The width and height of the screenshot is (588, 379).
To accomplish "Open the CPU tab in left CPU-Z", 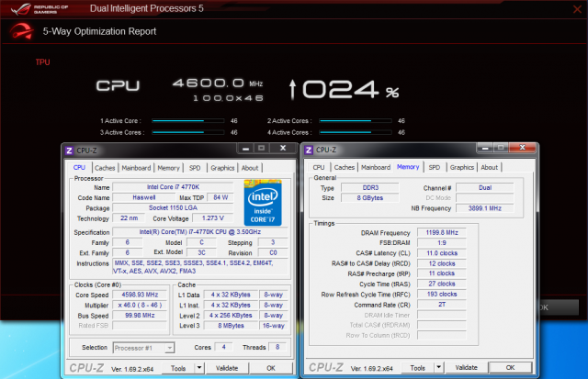I will coord(79,167).
